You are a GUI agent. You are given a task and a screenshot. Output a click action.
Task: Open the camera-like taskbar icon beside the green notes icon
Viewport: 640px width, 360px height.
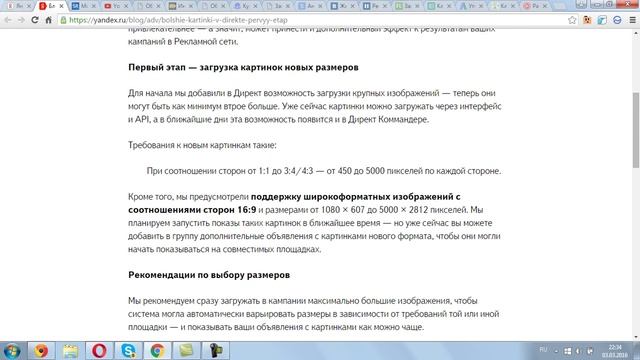click(216, 351)
